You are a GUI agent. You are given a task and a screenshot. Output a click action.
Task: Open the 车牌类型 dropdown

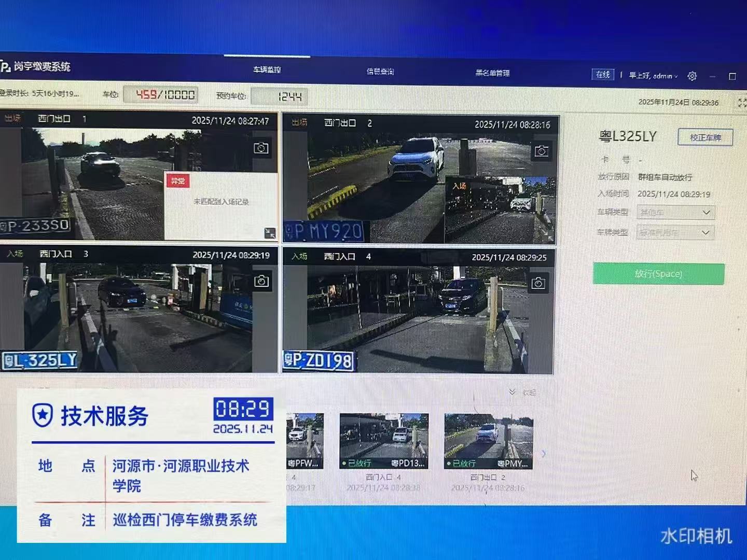tap(675, 233)
